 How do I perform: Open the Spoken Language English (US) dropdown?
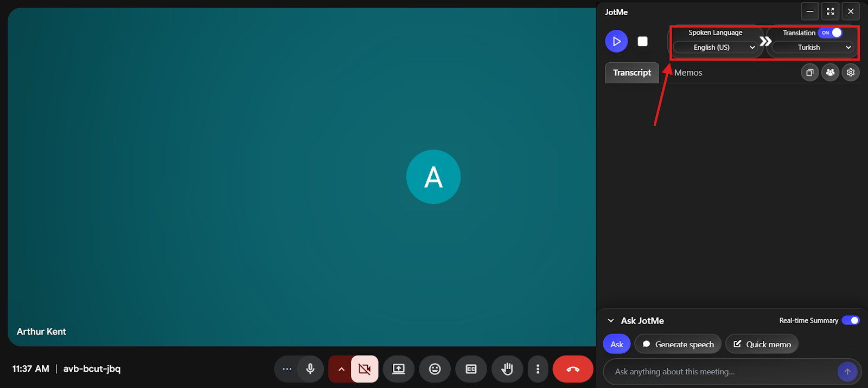point(715,48)
